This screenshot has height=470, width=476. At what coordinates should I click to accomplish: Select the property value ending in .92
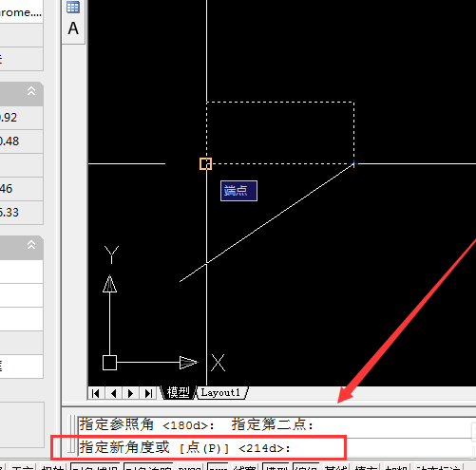point(21,118)
